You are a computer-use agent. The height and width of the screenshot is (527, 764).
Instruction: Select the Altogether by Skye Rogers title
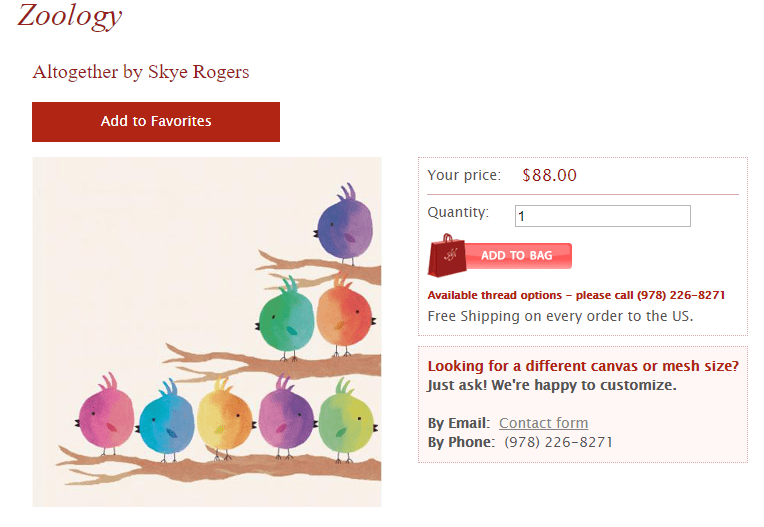click(141, 72)
